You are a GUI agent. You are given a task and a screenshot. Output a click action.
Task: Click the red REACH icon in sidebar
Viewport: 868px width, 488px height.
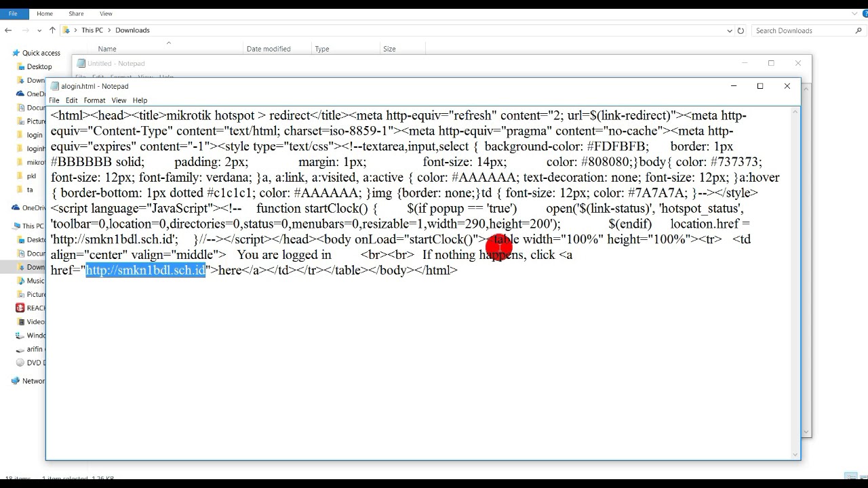pos(20,308)
